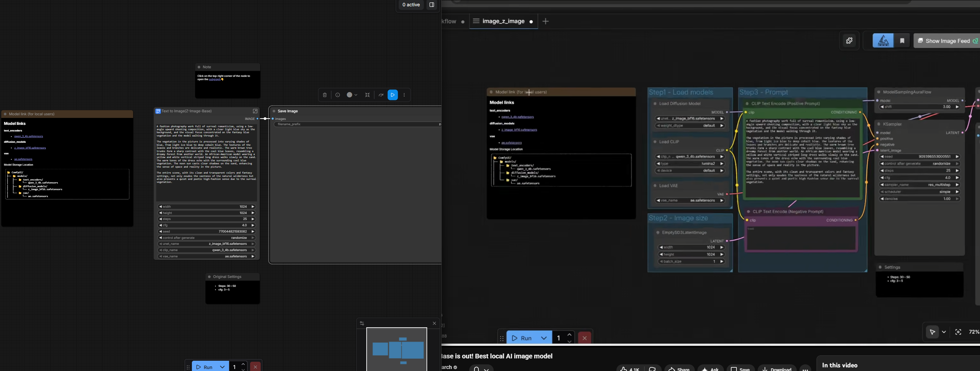Click the Show Image Feed button
The width and height of the screenshot is (980, 371).
click(947, 41)
